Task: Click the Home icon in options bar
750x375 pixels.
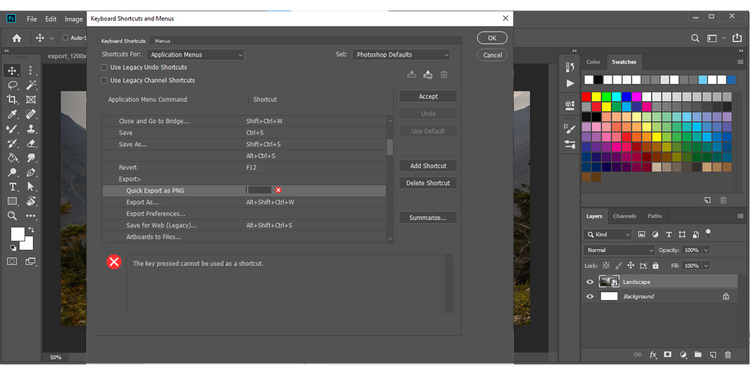Action: [x=17, y=38]
